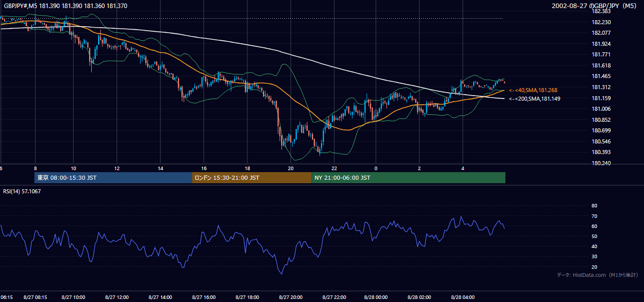
Task: Click price axis value 180.852
Action: [x=601, y=120]
